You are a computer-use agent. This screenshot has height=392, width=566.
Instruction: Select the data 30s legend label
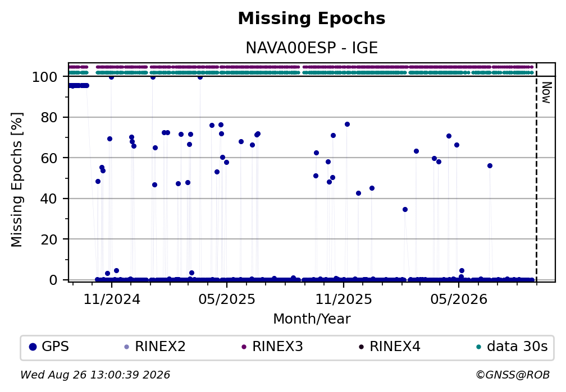(517, 347)
